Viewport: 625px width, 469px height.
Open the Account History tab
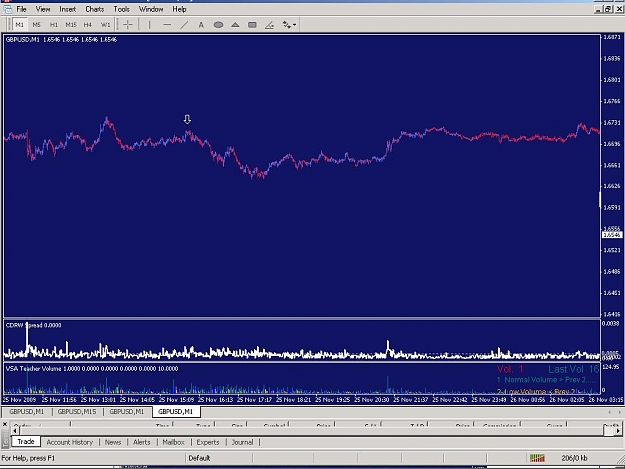tap(70, 442)
